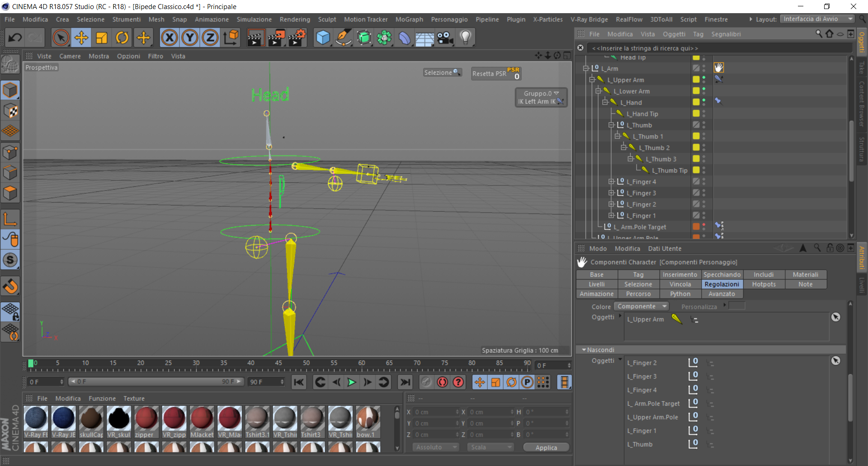
Task: Click record active objects button
Action: (x=426, y=382)
